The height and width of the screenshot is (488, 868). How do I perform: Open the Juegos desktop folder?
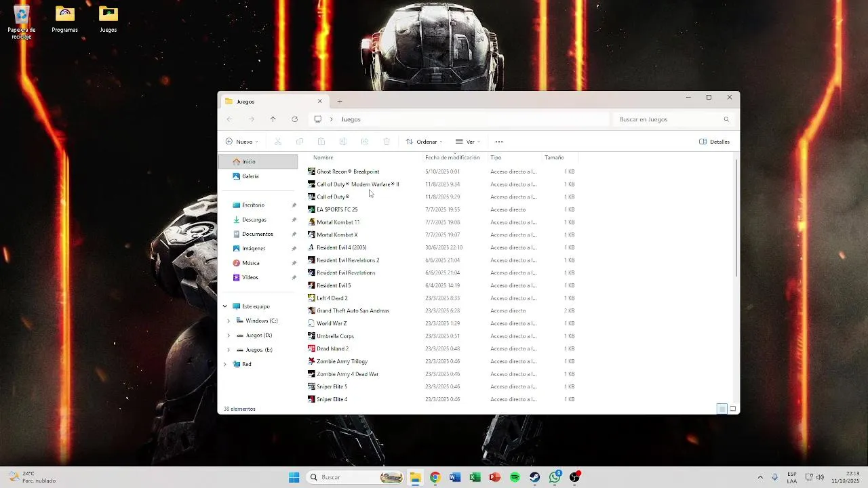tap(108, 19)
